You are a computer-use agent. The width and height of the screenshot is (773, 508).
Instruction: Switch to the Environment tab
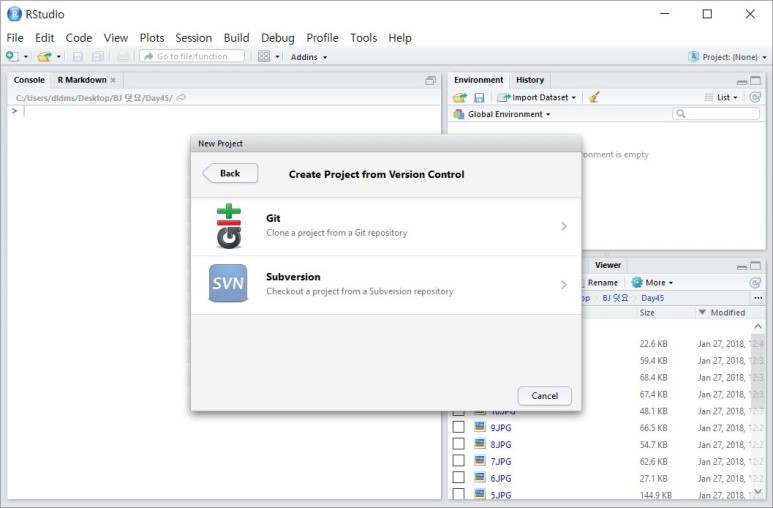click(x=479, y=80)
